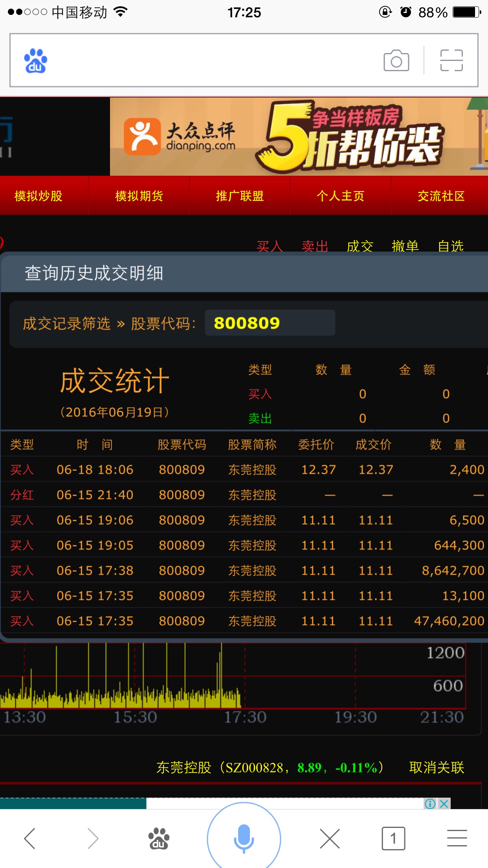This screenshot has height=868, width=488.
Task: Open the tab switcher showing 1
Action: tap(393, 839)
